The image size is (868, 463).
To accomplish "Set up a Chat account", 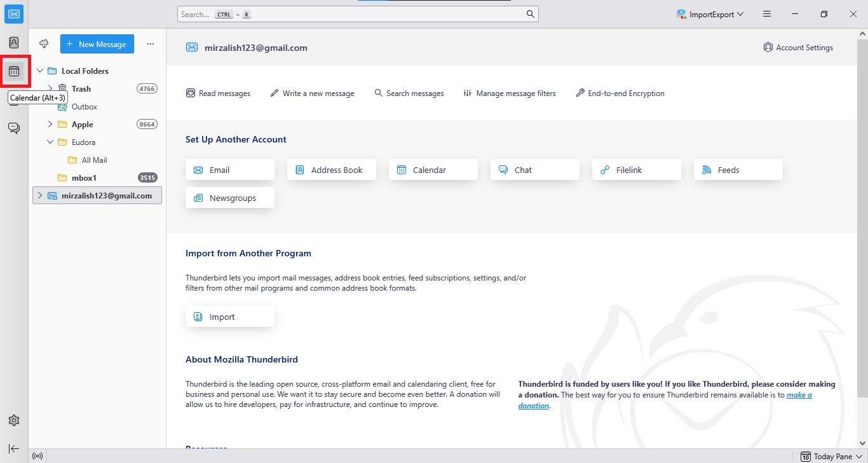I will click(x=535, y=170).
